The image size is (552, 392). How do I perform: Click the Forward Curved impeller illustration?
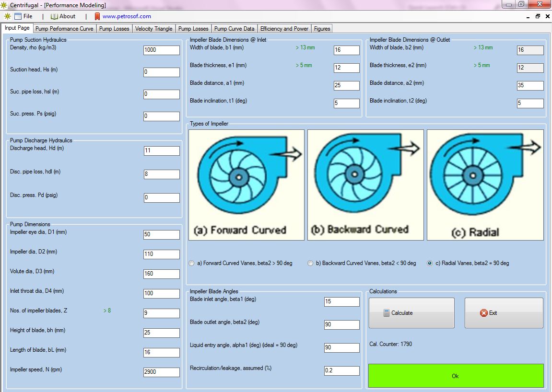246,184
